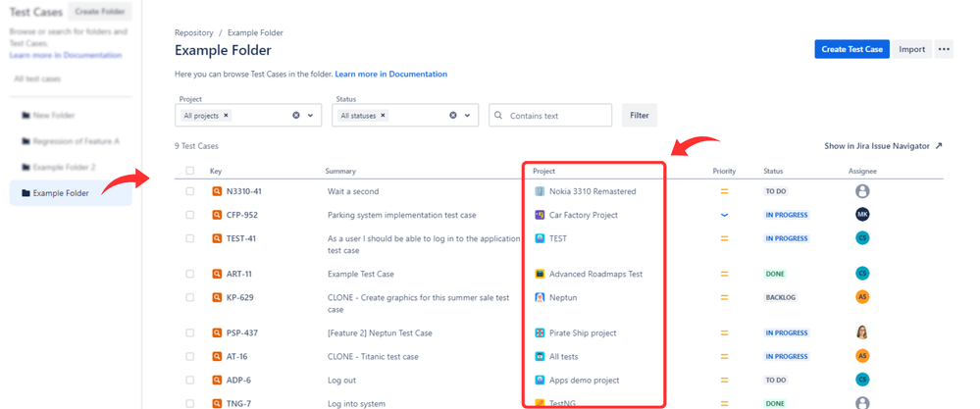Viewport: 980px width, 409px height.
Task: Click the IN PROGRESS status of CFP-952
Action: click(x=787, y=215)
